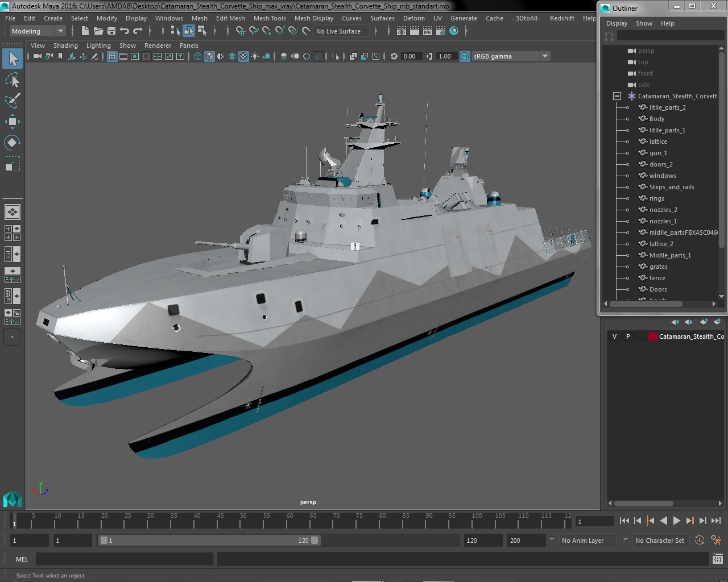The width and height of the screenshot is (728, 582).
Task: Click single perspective view layout icon
Action: pos(13,212)
